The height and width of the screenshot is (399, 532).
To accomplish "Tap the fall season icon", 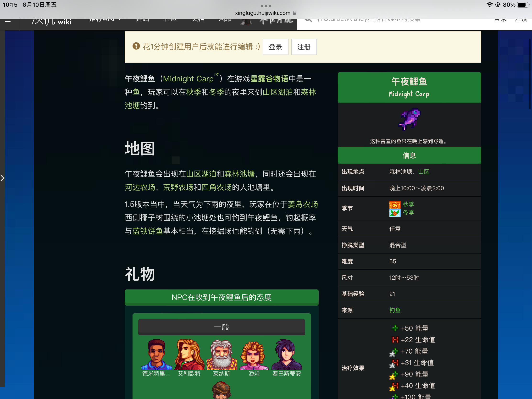I will [x=395, y=205].
